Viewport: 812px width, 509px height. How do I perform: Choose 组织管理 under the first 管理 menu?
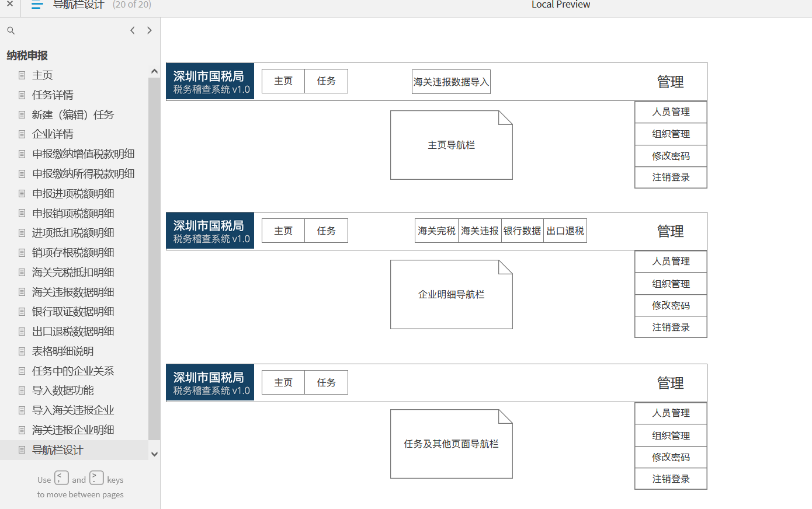coord(671,134)
